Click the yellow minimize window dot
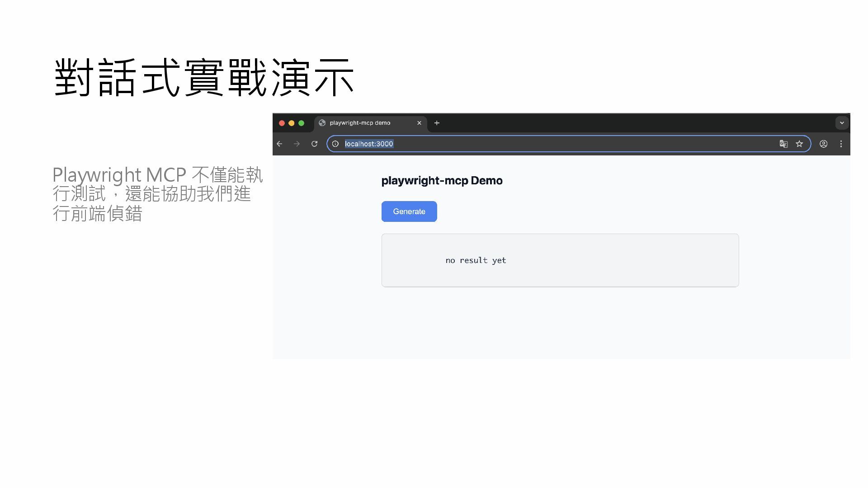The image size is (868, 488). [x=292, y=123]
